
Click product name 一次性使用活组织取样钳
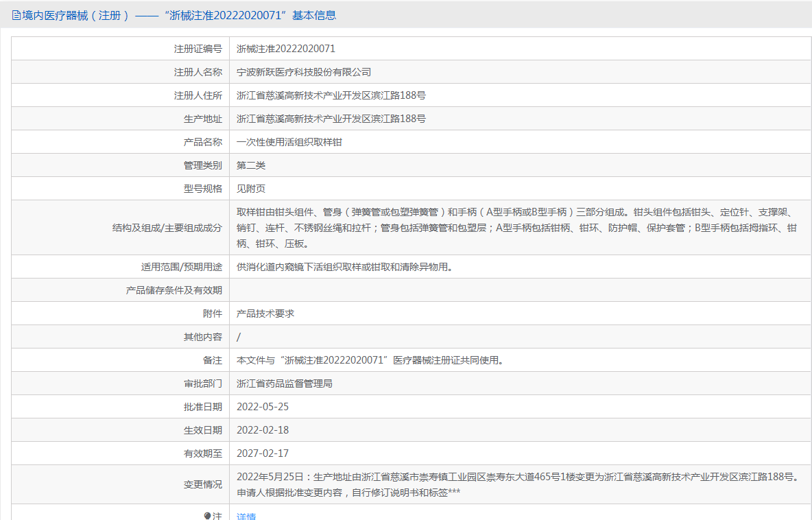click(289, 142)
